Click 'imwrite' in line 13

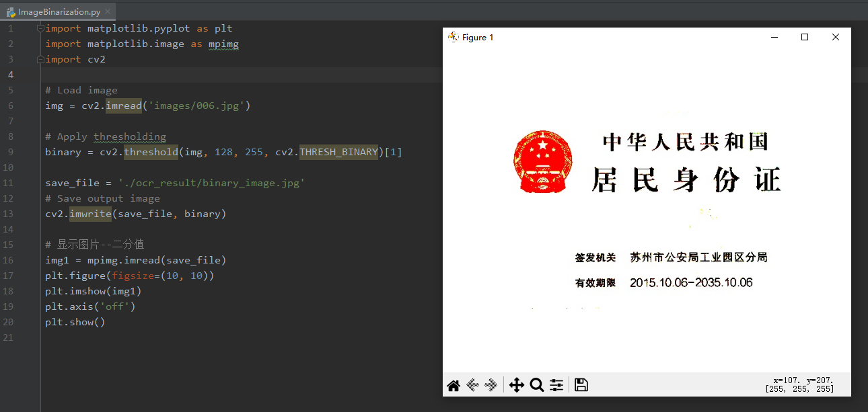[90, 214]
